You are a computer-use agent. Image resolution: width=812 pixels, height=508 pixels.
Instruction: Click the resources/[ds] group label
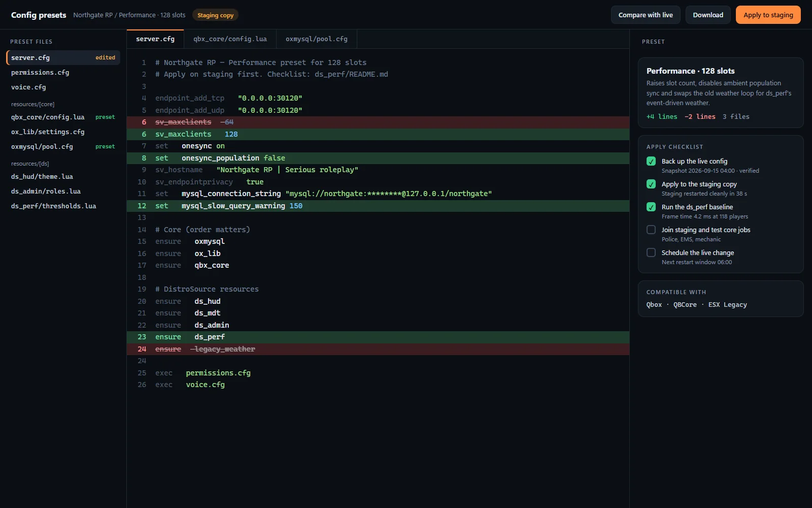click(x=30, y=164)
